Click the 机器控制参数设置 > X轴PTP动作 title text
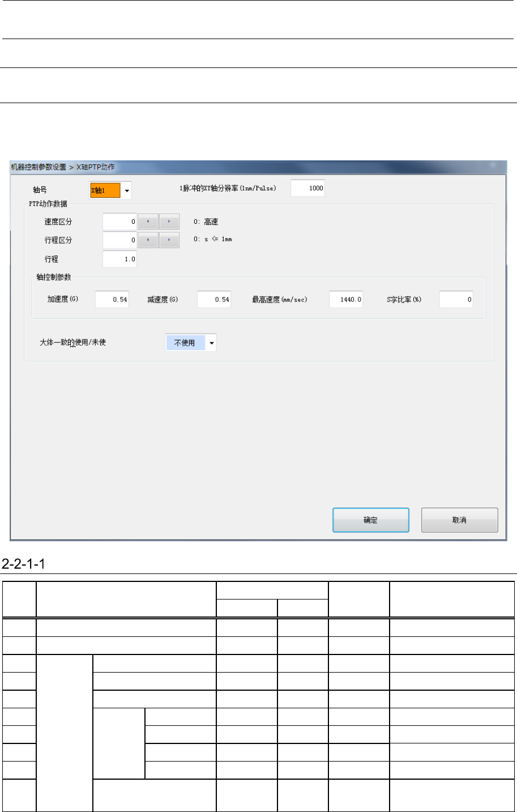 (62, 167)
